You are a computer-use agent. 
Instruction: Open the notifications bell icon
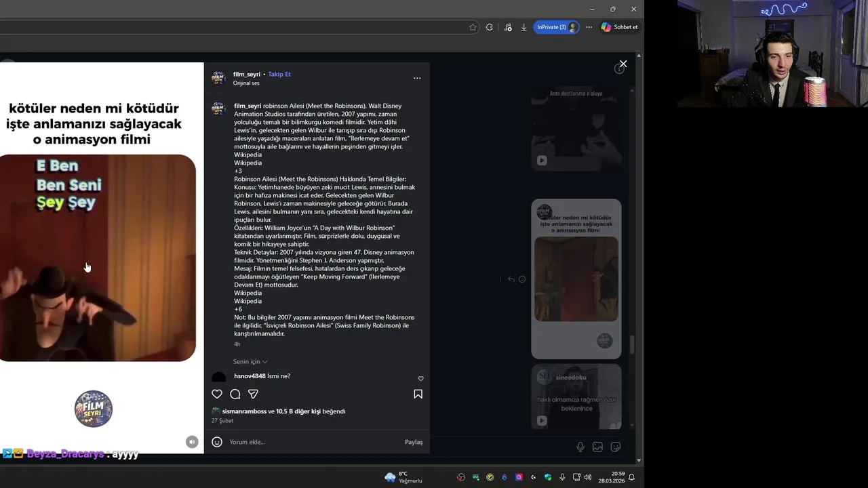[x=631, y=477]
